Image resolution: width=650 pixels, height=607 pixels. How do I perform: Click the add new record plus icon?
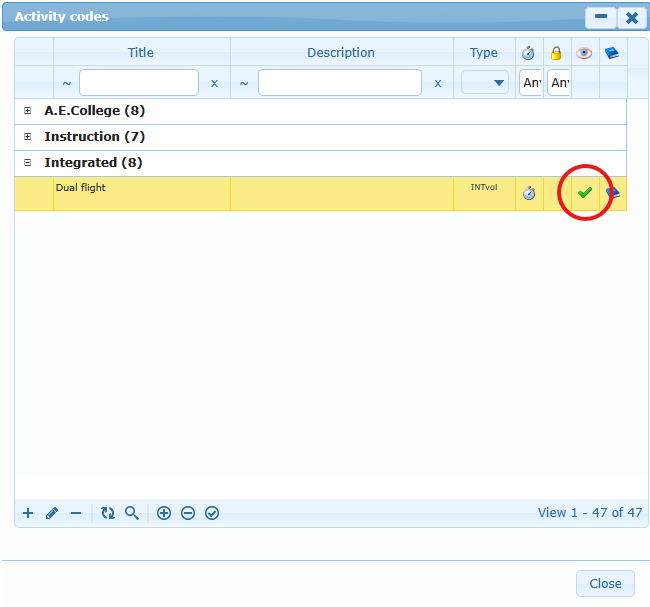[28, 513]
